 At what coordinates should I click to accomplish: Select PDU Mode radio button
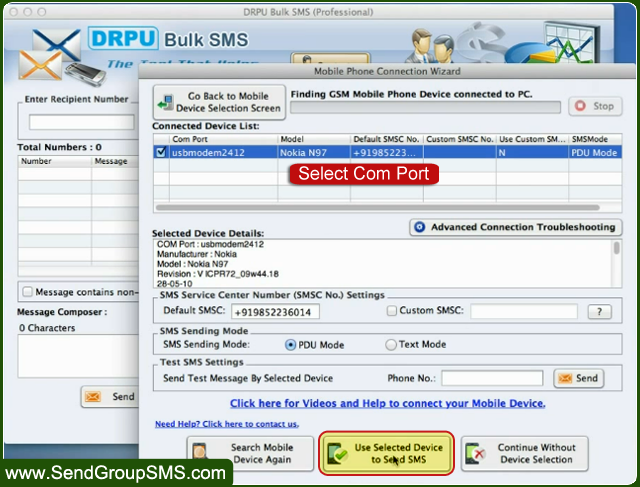[290, 345]
